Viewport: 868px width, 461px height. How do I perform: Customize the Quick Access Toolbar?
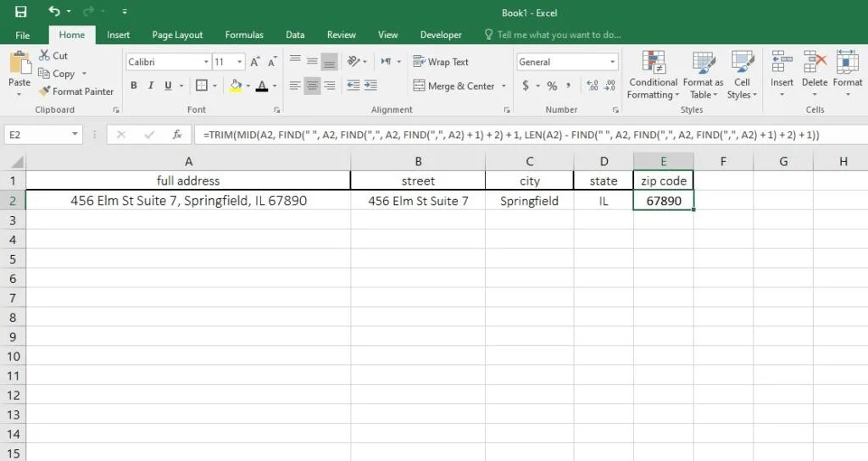pos(125,12)
